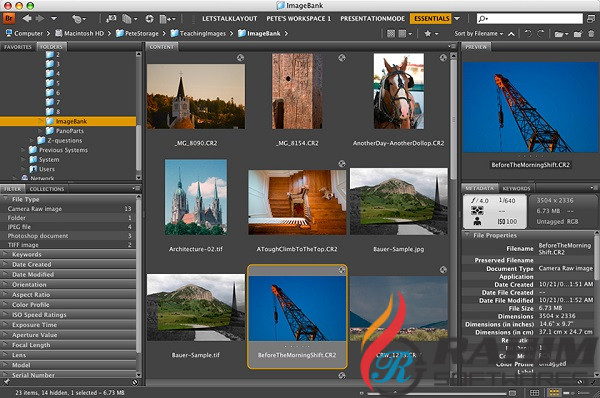Lock the thumbnail grid icon
The height and width of the screenshot is (398, 600).
(535, 393)
